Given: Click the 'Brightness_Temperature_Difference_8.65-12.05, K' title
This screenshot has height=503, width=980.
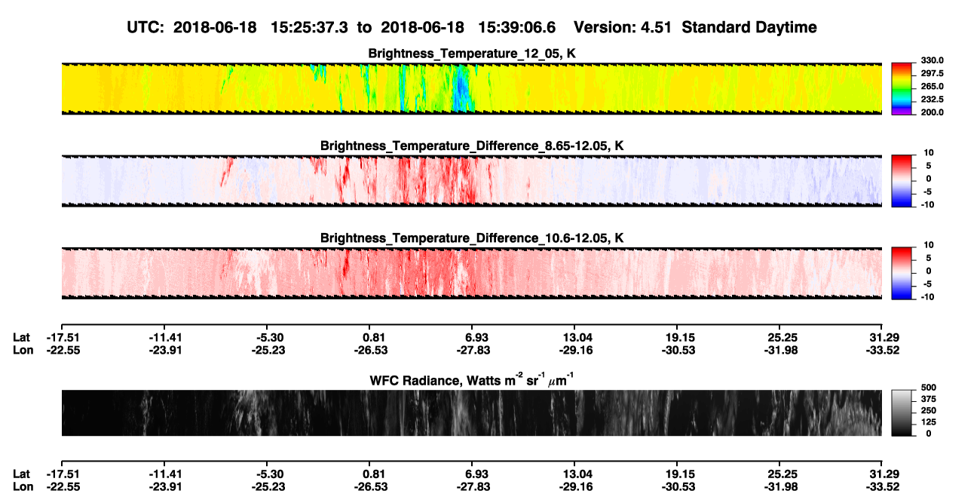Looking at the screenshot, I should coord(472,146).
